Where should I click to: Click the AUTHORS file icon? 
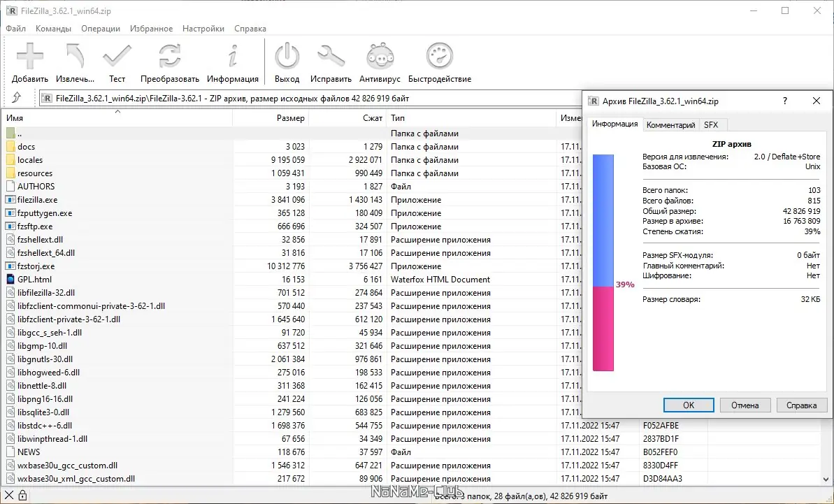tap(10, 187)
